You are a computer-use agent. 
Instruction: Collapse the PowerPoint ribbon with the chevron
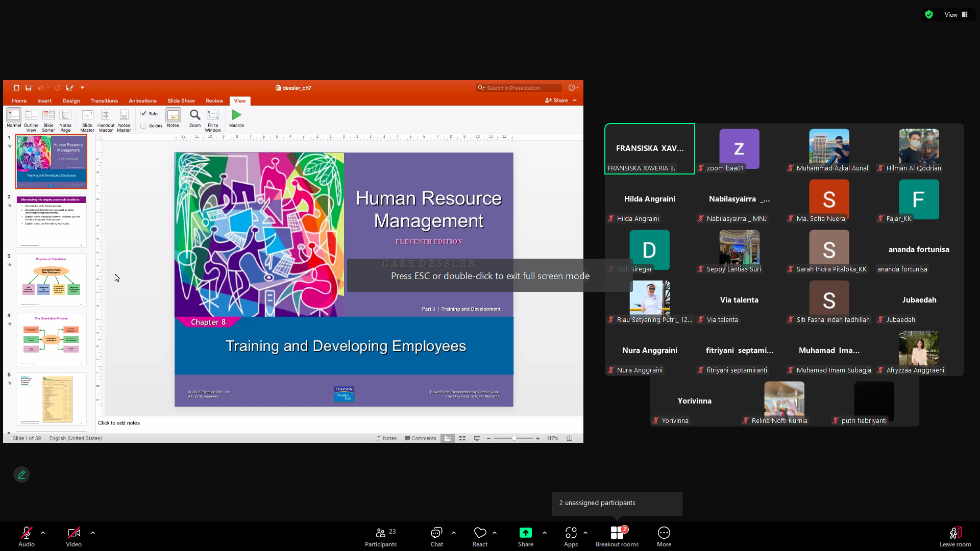pos(575,101)
